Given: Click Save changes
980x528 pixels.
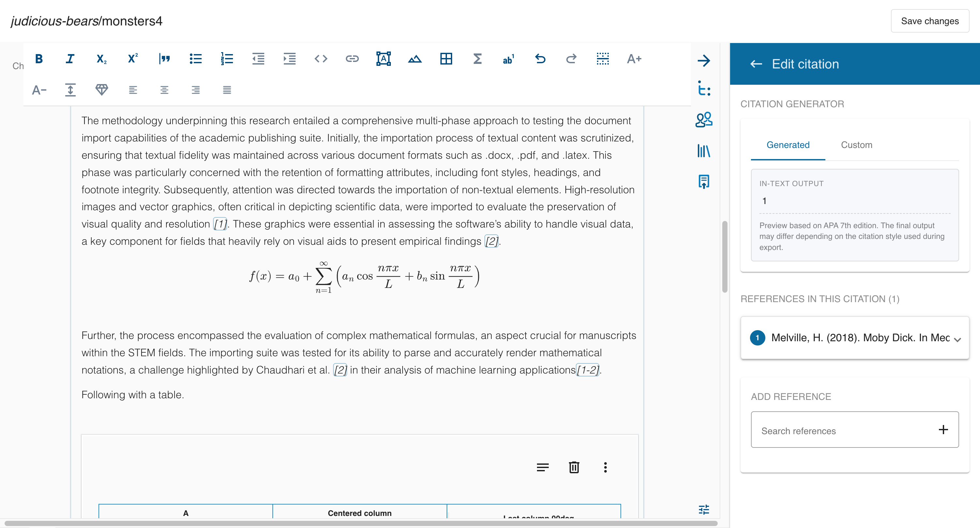Looking at the screenshot, I should point(930,21).
